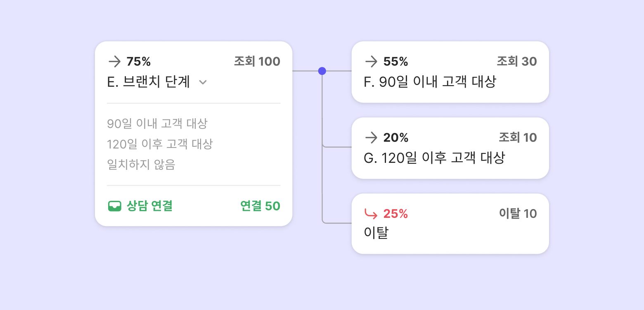Click the E. 브랜치 단계 title
644x310 pixels.
(149, 82)
